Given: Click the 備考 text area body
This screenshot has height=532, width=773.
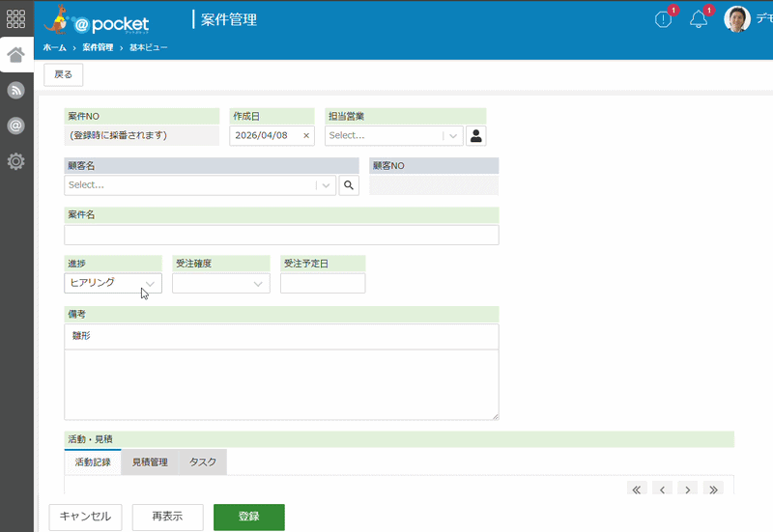Looking at the screenshot, I should [281, 385].
